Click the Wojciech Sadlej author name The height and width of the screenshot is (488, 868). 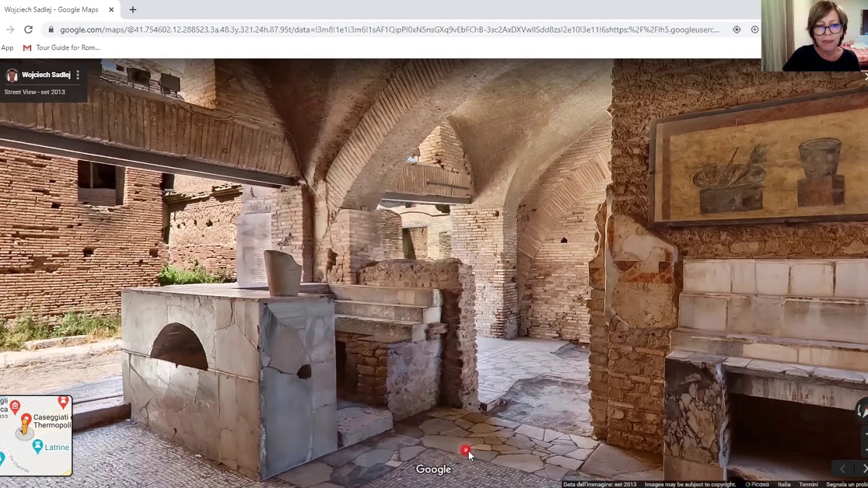click(46, 75)
